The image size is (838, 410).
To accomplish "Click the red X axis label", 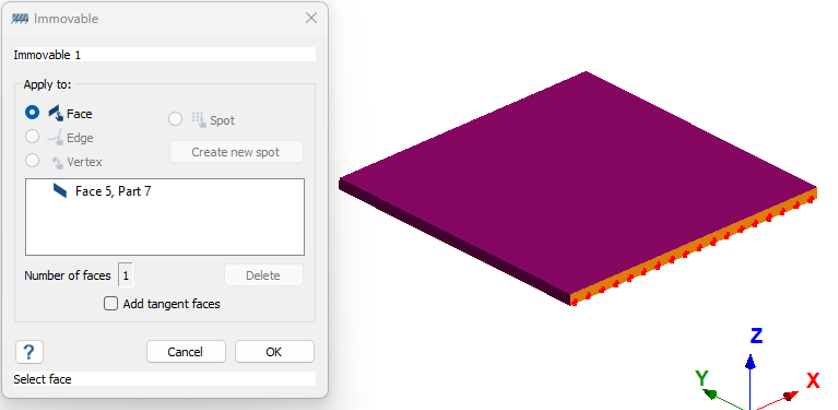I will 813,381.
